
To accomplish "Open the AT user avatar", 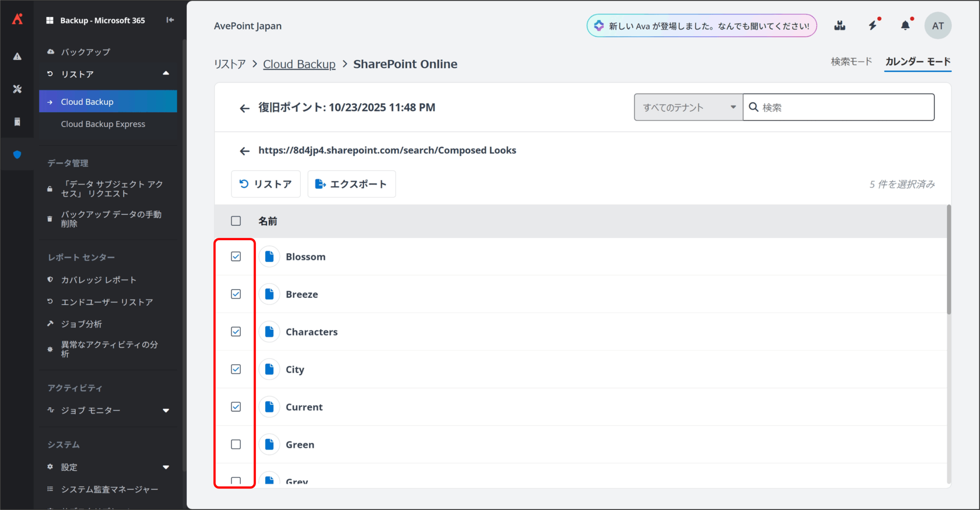I will click(938, 26).
